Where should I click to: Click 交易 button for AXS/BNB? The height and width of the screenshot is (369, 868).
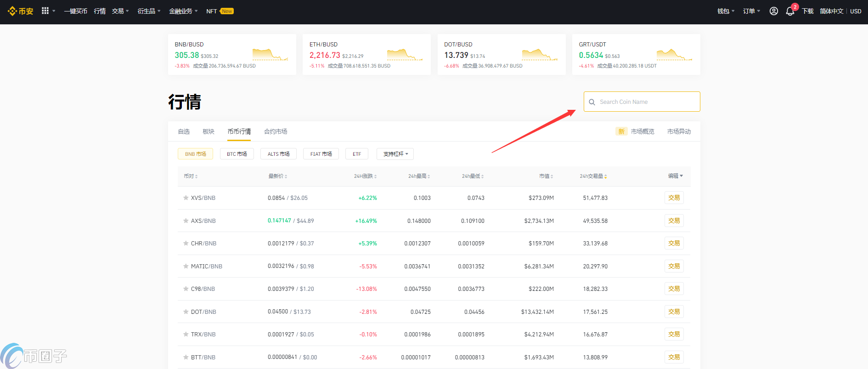(x=674, y=221)
